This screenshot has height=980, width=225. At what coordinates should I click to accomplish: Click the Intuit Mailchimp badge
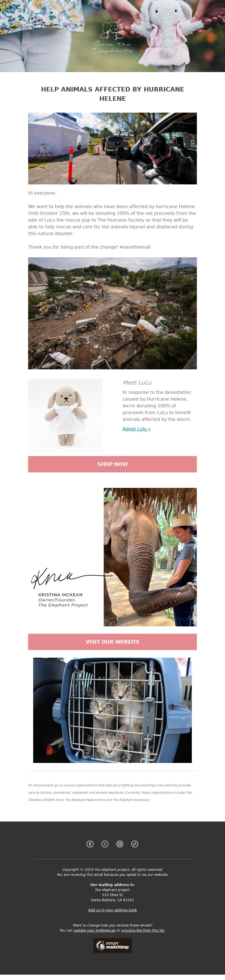point(112,945)
